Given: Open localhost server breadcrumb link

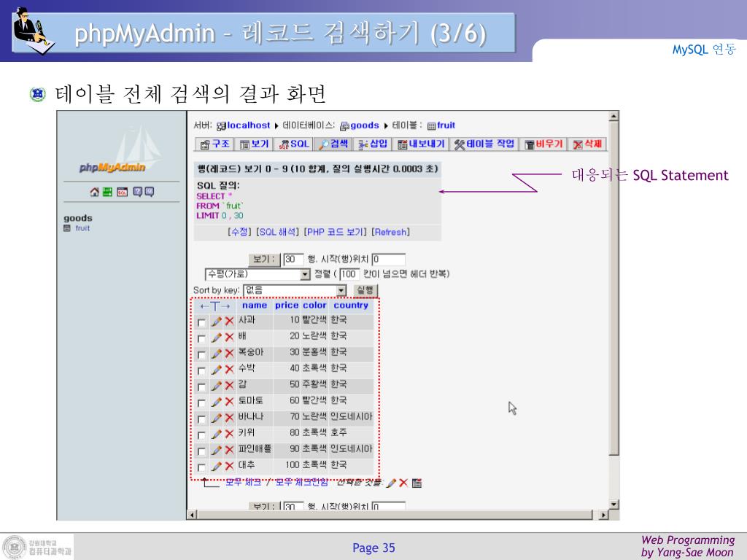Looking at the screenshot, I should coord(248,125).
